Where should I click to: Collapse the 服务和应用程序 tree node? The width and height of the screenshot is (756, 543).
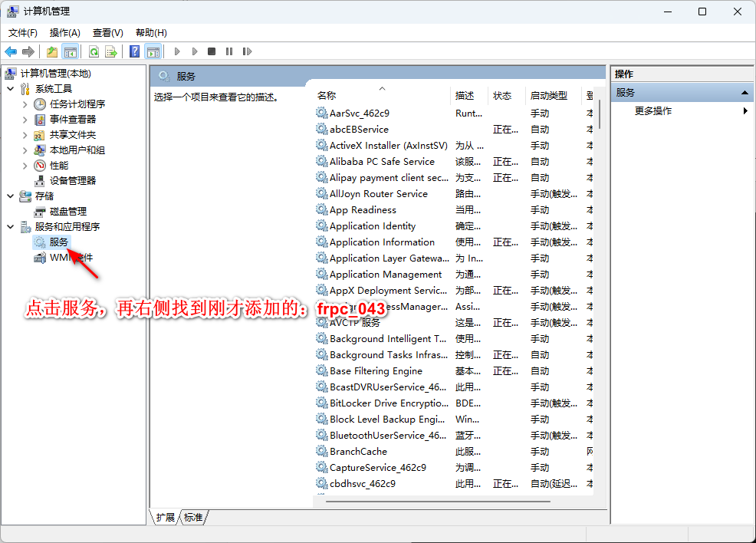(x=11, y=227)
